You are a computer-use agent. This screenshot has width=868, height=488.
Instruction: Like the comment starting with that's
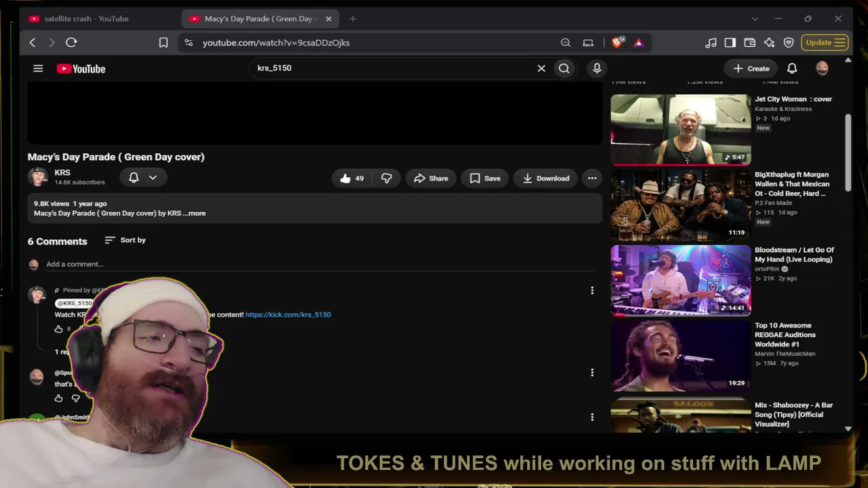58,398
